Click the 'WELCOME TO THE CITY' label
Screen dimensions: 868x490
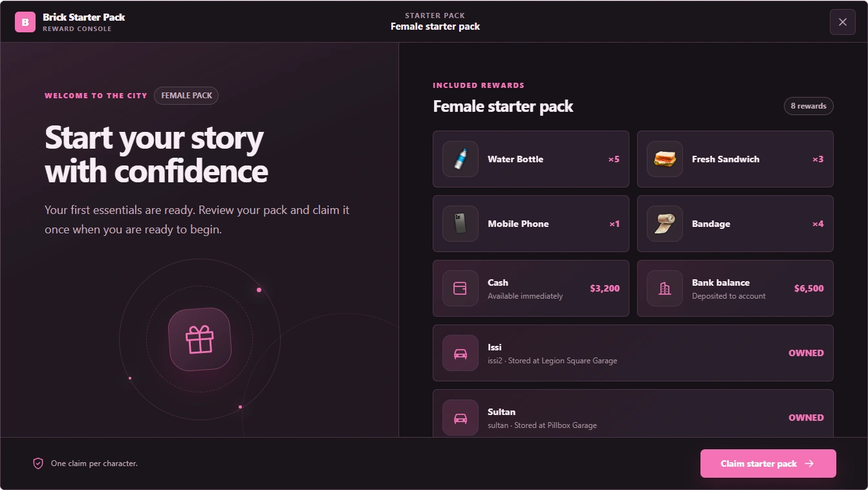pyautogui.click(x=96, y=96)
